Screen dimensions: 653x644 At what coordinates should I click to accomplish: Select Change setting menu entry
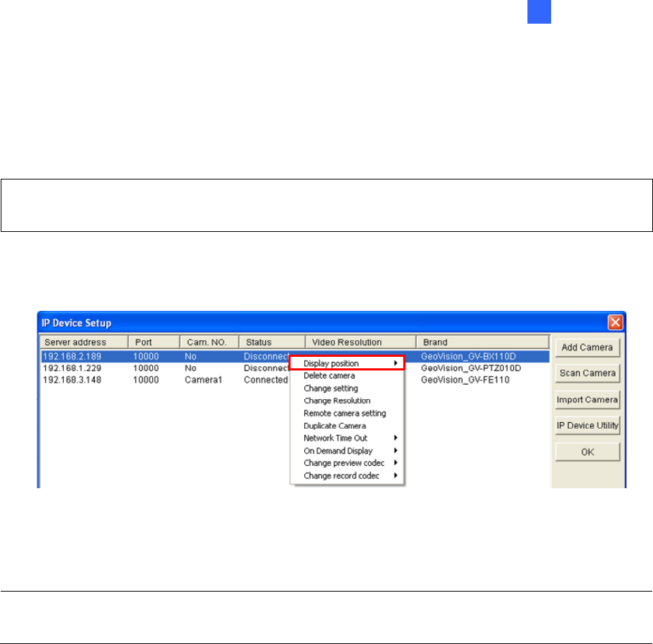coord(347,388)
